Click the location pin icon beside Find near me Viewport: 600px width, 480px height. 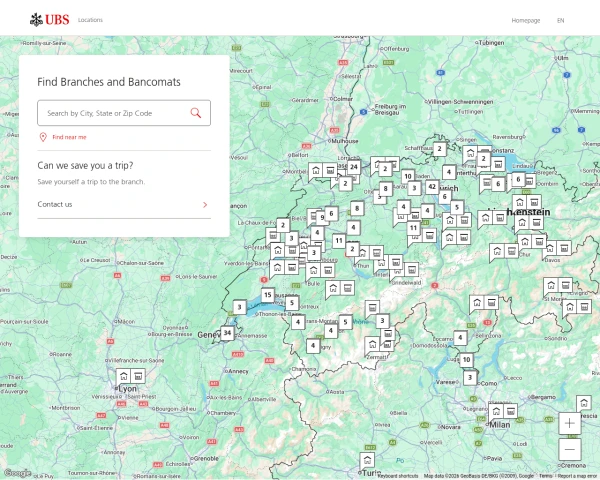pyautogui.click(x=43, y=137)
